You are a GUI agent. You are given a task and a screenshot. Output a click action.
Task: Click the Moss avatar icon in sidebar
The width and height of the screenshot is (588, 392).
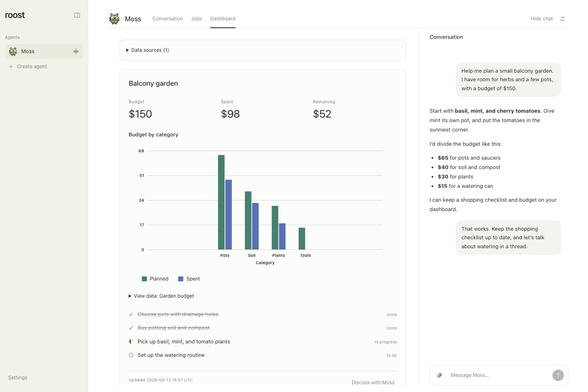(13, 51)
